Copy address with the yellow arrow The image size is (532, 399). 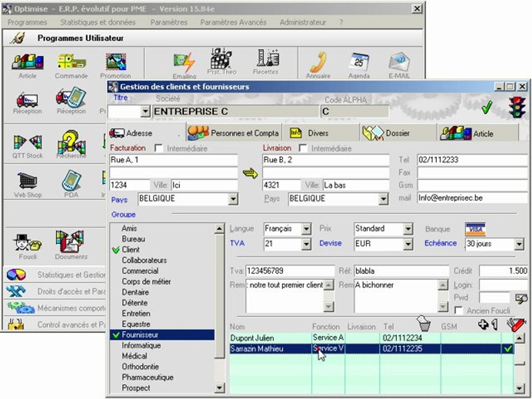tap(250, 173)
